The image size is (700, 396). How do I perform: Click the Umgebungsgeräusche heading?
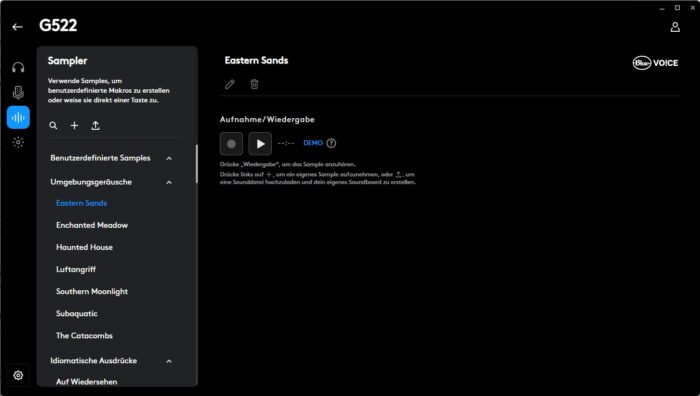(91, 182)
